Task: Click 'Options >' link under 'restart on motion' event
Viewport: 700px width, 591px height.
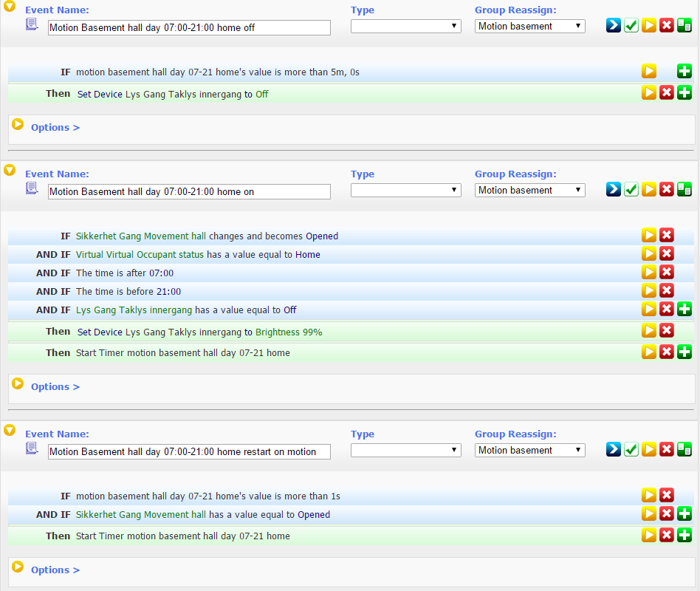Action: coord(55,570)
